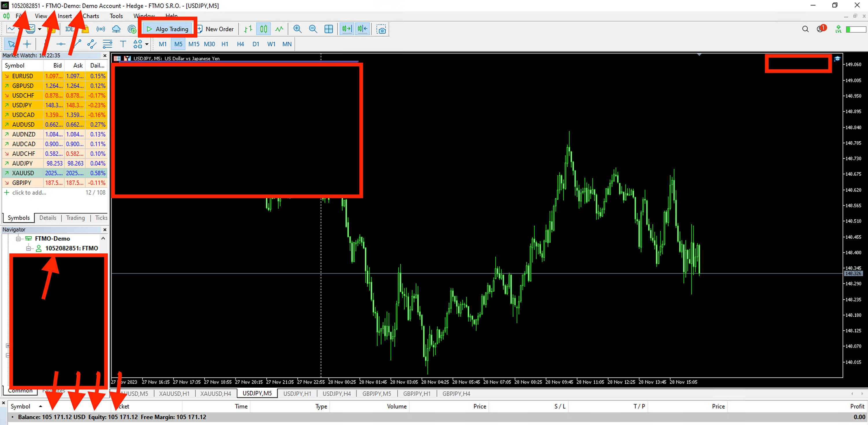Insert a Text label on the chart
The width and height of the screenshot is (868, 425).
(123, 44)
